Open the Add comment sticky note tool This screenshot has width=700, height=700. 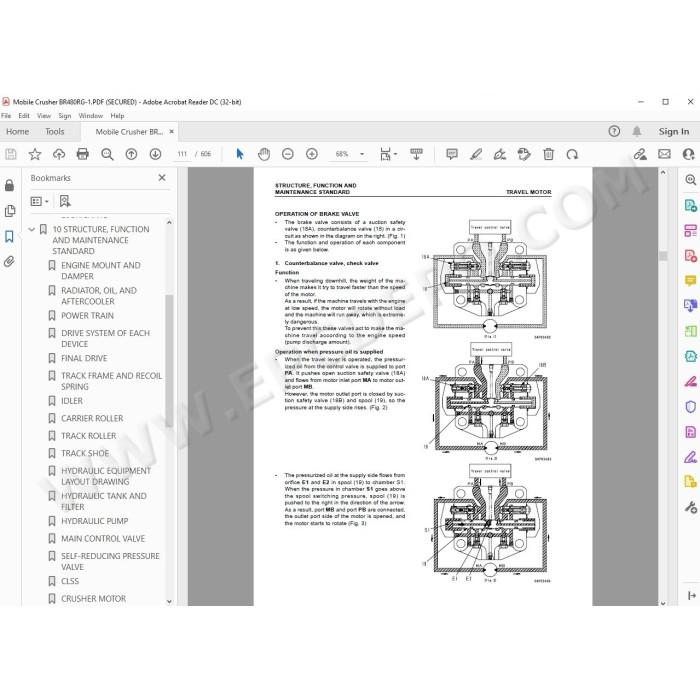452,154
